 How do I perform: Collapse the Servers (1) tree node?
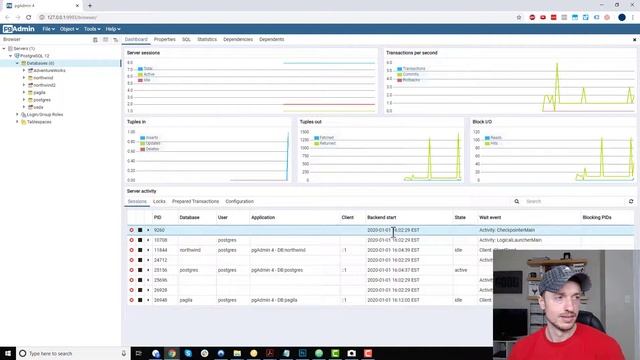click(x=4, y=49)
